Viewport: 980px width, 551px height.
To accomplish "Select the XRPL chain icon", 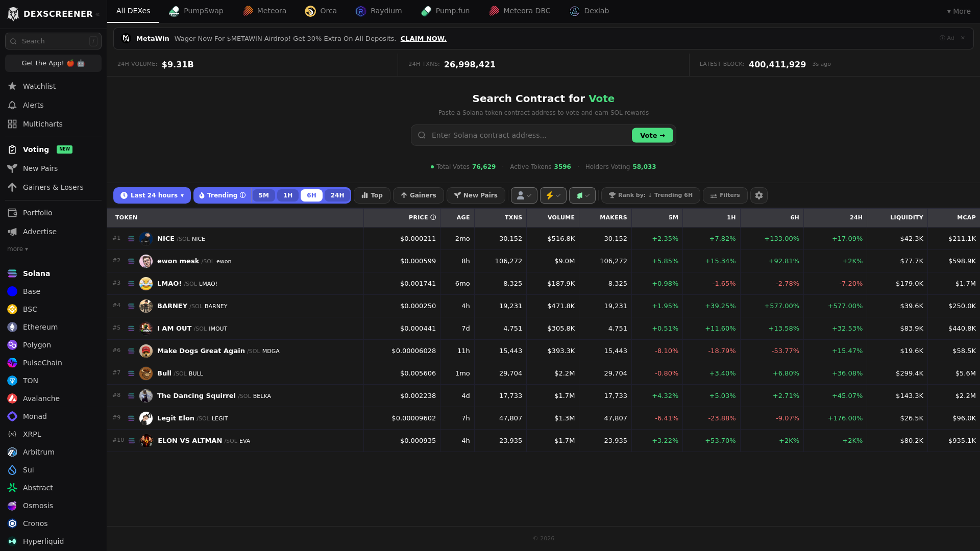I will (12, 434).
